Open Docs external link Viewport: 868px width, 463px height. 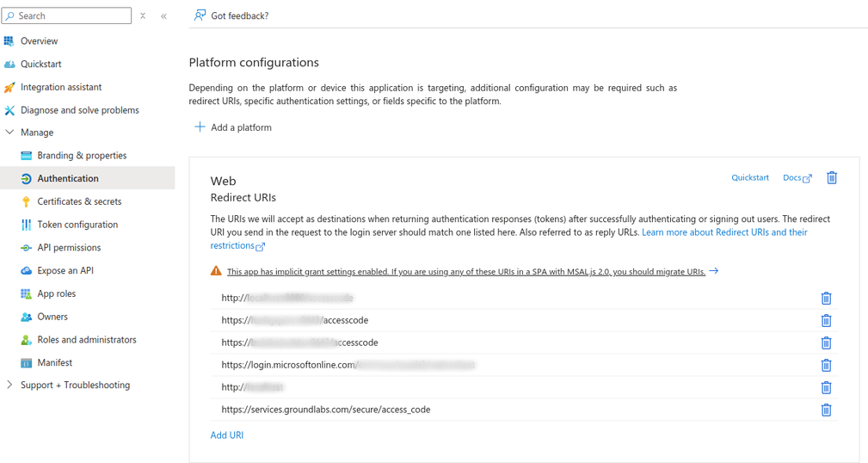(797, 178)
